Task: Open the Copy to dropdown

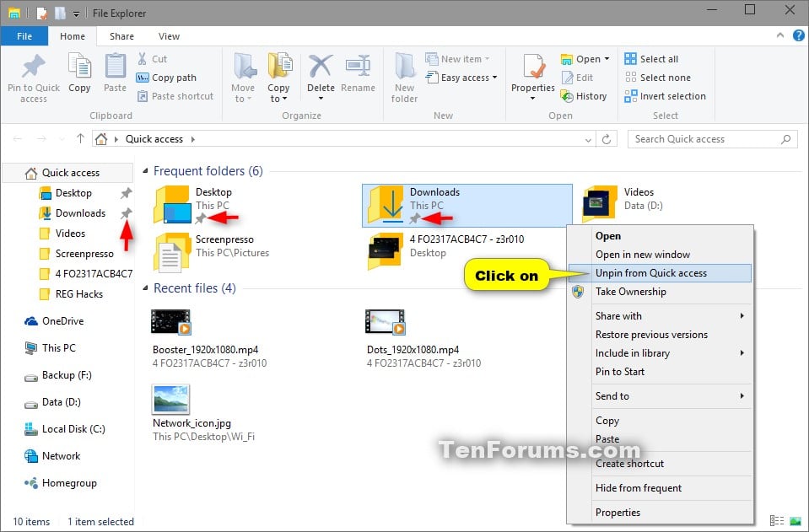Action: [278, 99]
